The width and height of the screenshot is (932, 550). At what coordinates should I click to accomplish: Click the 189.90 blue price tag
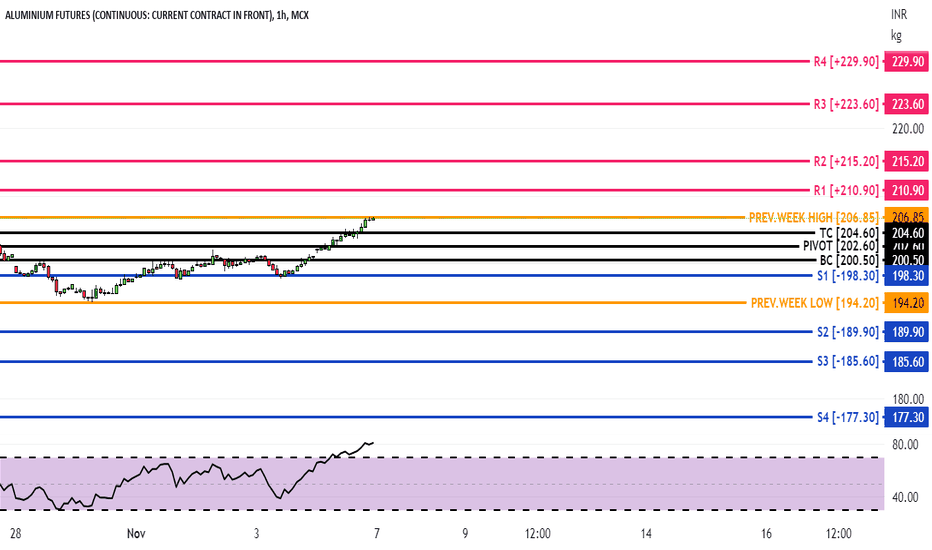906,332
